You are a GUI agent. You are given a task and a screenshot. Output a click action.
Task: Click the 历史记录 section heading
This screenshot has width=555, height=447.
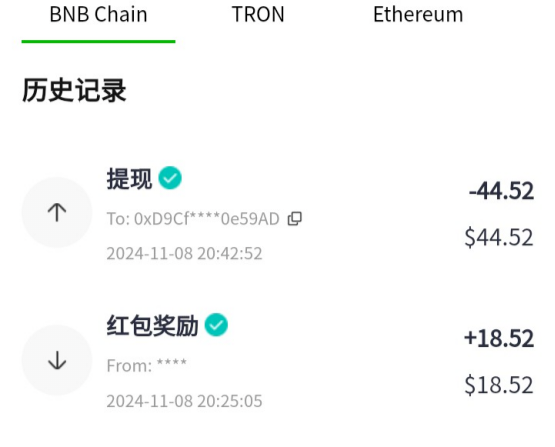74,91
